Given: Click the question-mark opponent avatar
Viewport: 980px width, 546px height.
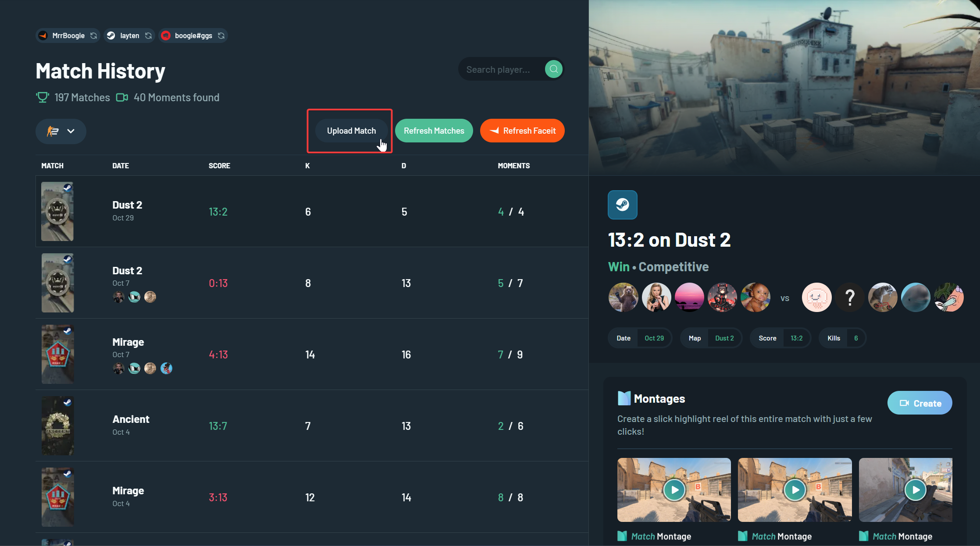Looking at the screenshot, I should coord(850,297).
